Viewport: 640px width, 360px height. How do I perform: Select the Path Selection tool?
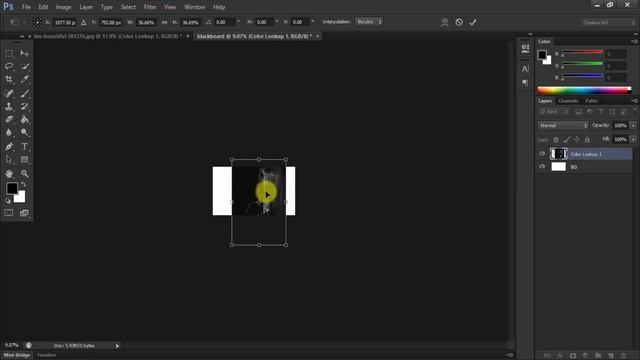point(9,160)
